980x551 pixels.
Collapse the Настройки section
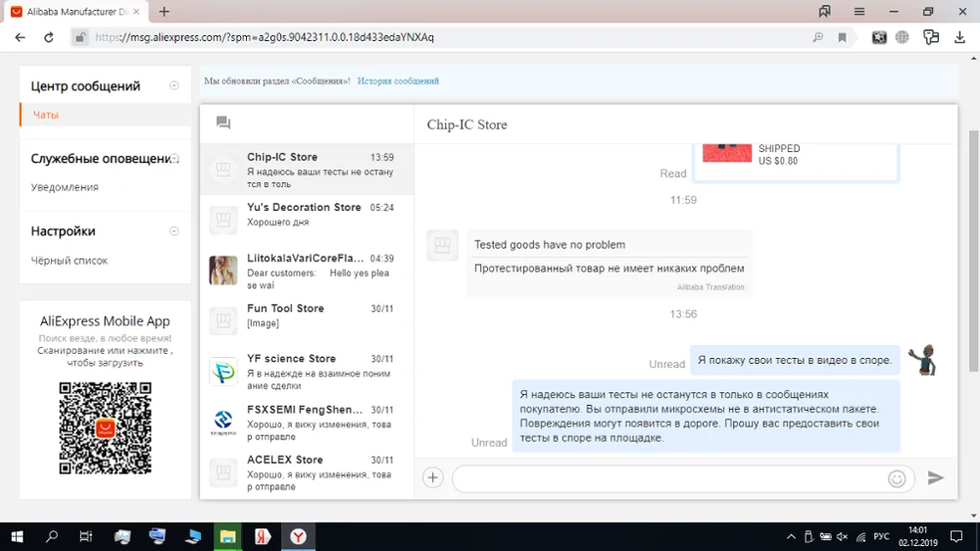(174, 231)
